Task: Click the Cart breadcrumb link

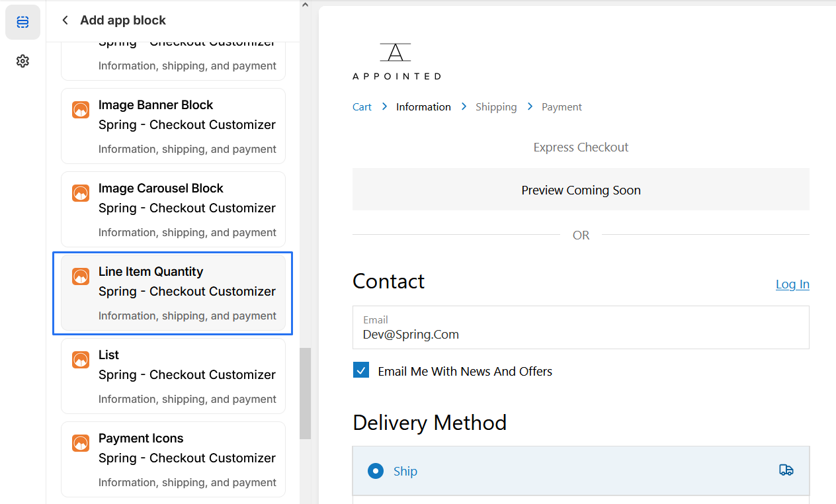Action: 362,107
